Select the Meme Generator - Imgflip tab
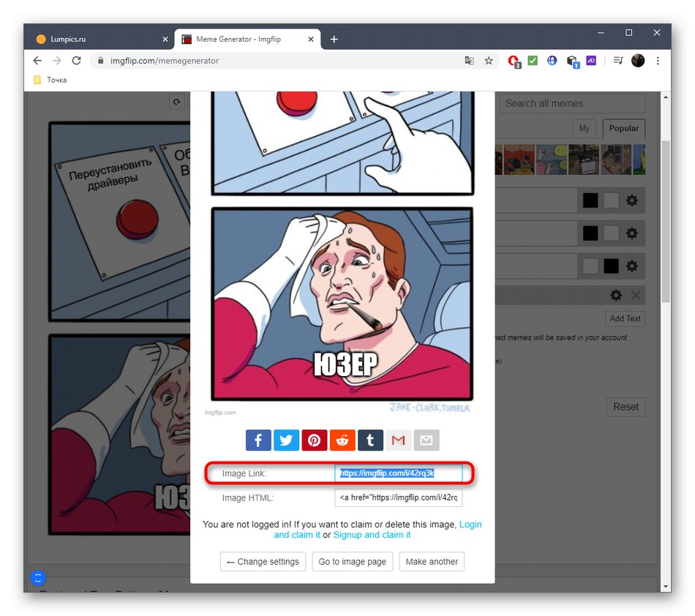This screenshot has width=695, height=616. [247, 39]
